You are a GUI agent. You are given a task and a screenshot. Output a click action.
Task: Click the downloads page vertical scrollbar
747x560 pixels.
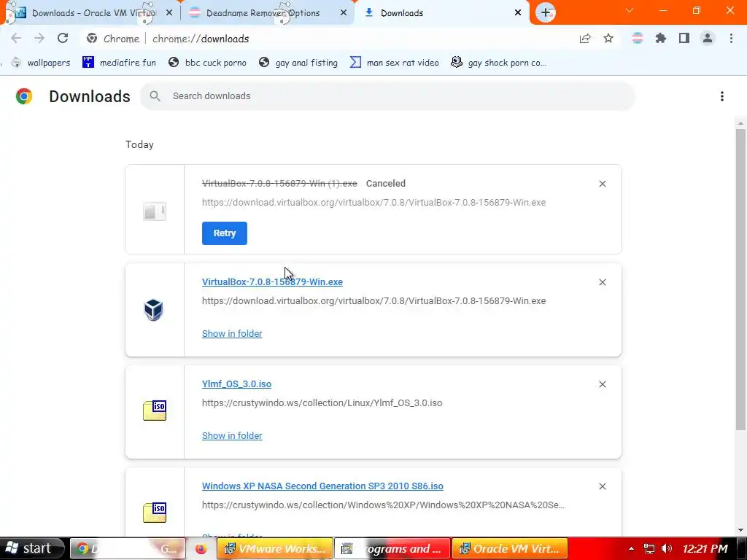click(740, 279)
